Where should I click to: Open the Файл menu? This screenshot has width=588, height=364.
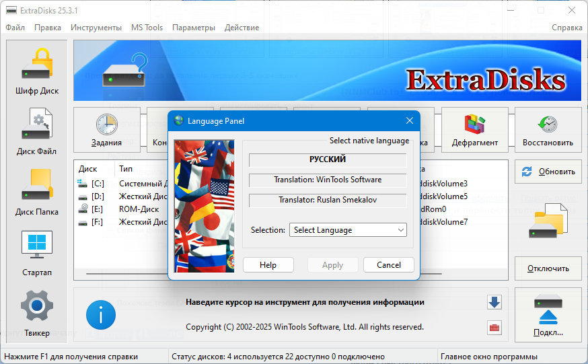pos(15,28)
